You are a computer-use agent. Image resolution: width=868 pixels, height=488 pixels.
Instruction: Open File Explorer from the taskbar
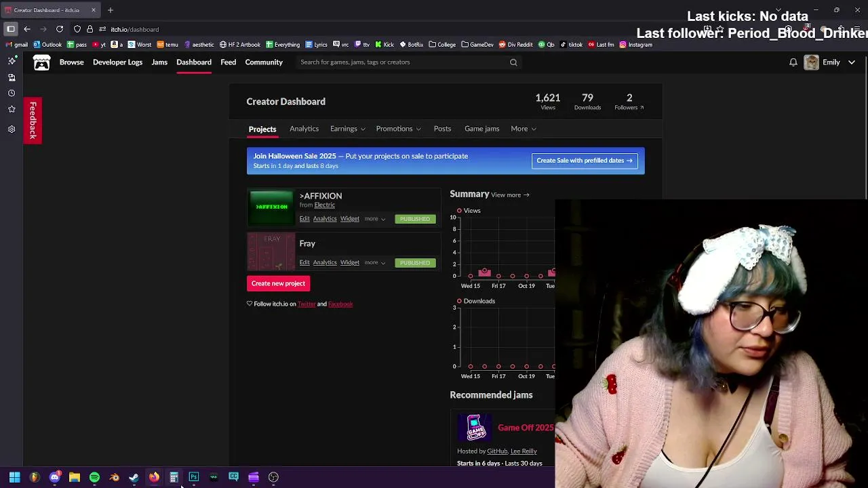click(x=75, y=477)
